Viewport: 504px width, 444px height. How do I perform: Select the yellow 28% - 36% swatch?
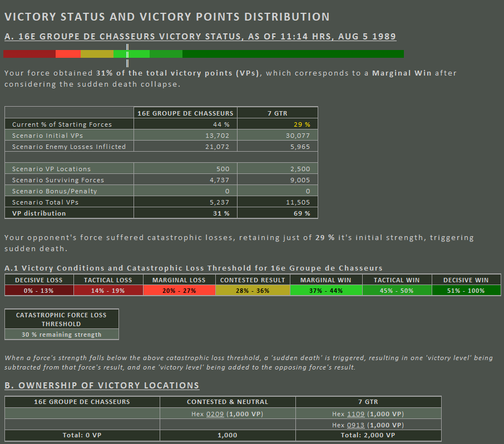coord(253,291)
